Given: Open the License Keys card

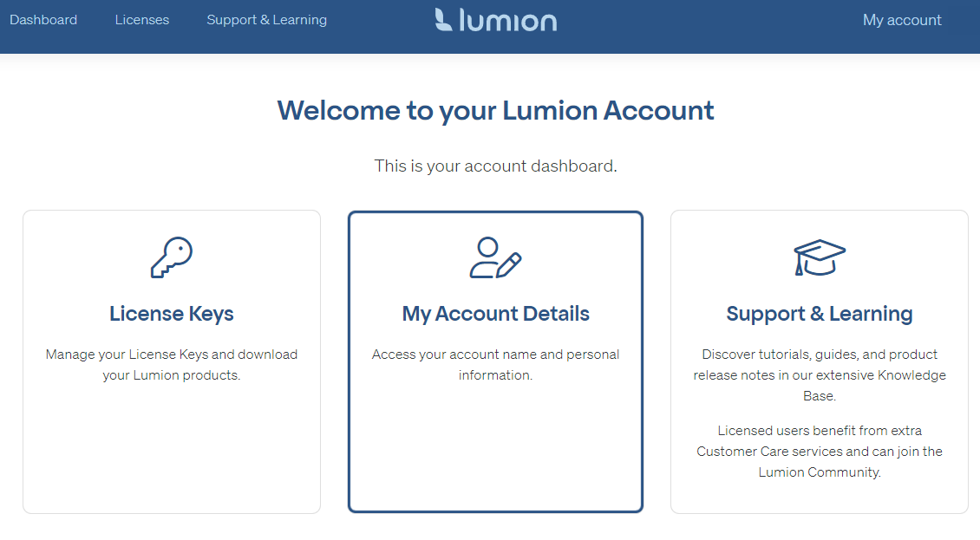Looking at the screenshot, I should coord(171,361).
